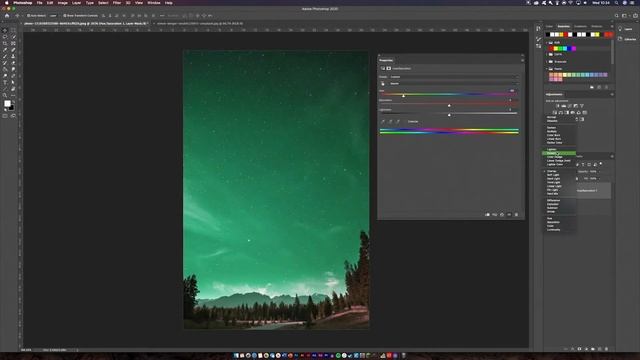Add a Levels adjustment icon
Screen dimensions: 640x360
[x=564, y=106]
